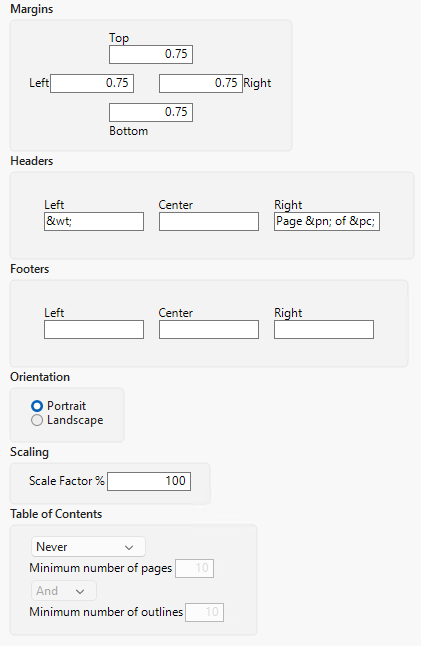
Task: Click the Headers Center input field
Action: pos(209,222)
